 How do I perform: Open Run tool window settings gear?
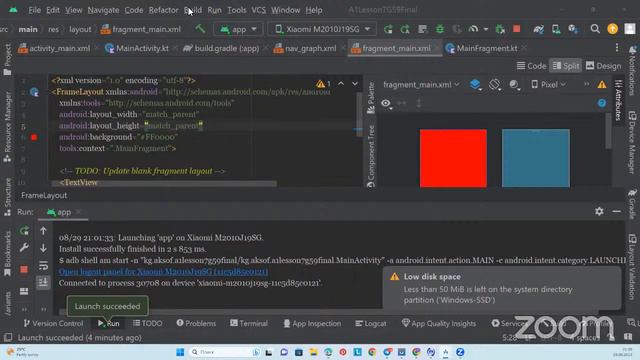pos(599,211)
